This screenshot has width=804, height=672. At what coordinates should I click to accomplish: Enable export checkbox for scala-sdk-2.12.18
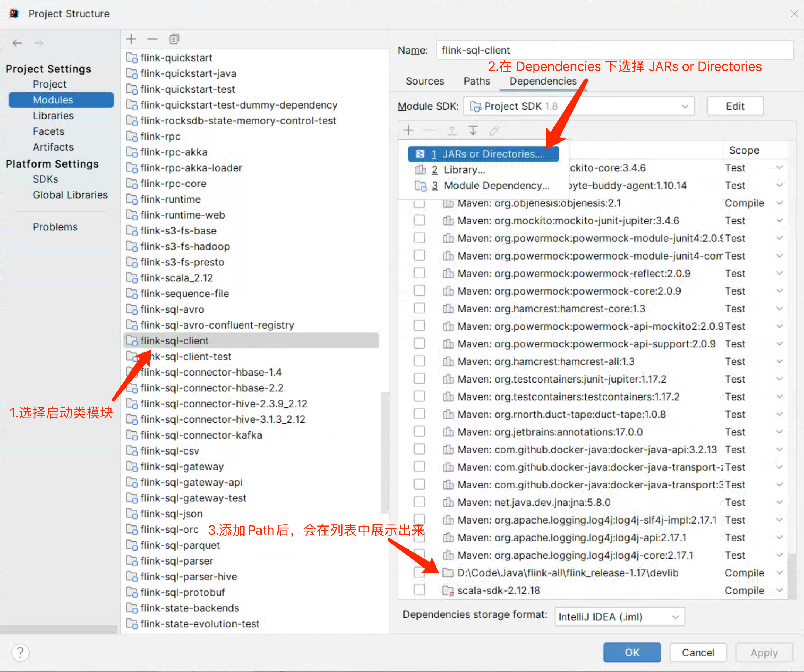[419, 590]
